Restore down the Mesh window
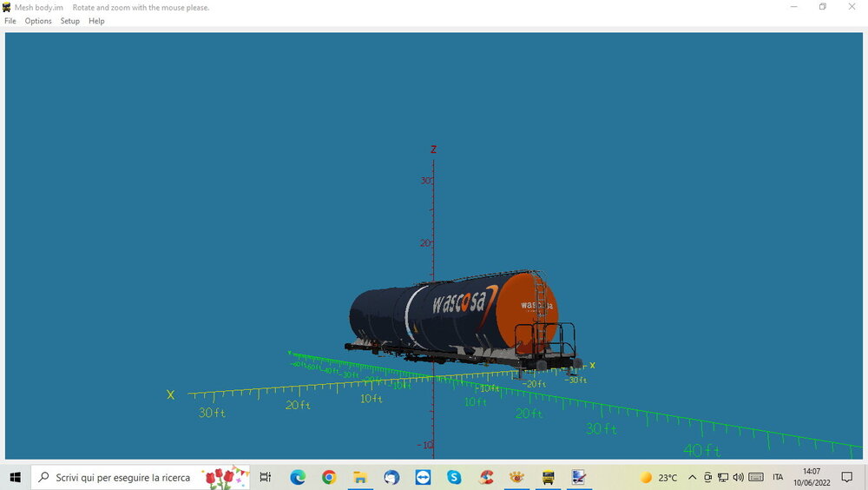Image resolution: width=868 pixels, height=490 pixels. (x=823, y=7)
